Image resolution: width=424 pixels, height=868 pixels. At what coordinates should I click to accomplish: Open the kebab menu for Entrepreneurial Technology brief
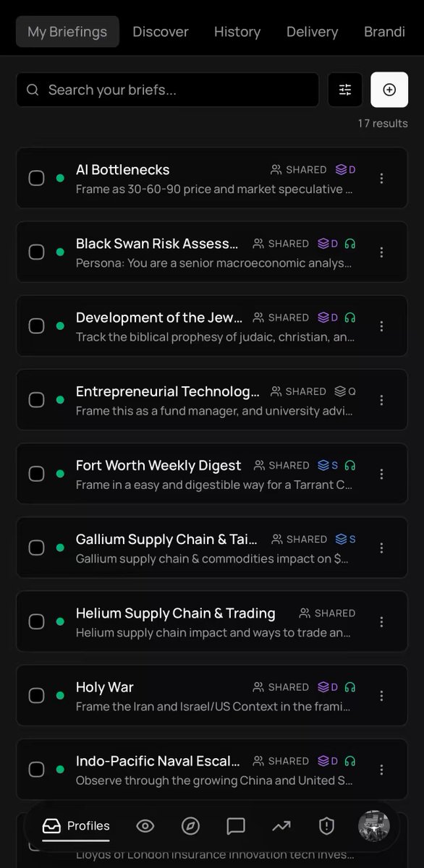(x=382, y=400)
